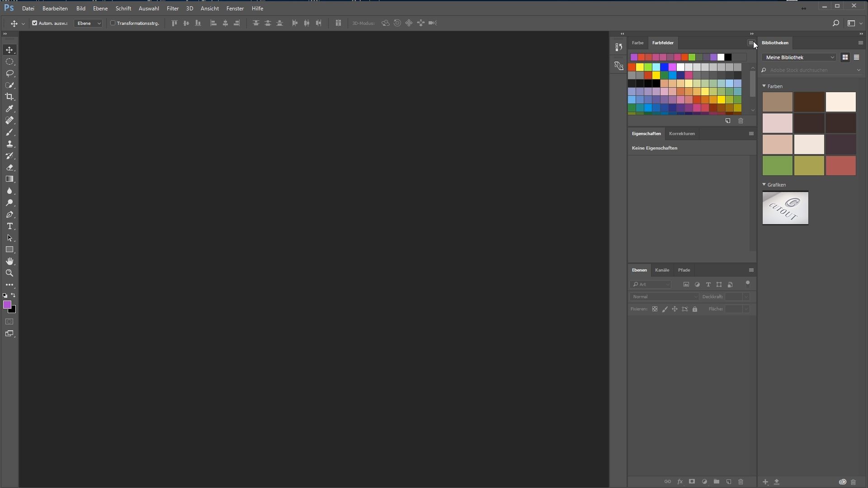This screenshot has width=868, height=488.
Task: Open the workspace switcher dropdown
Action: tap(854, 23)
